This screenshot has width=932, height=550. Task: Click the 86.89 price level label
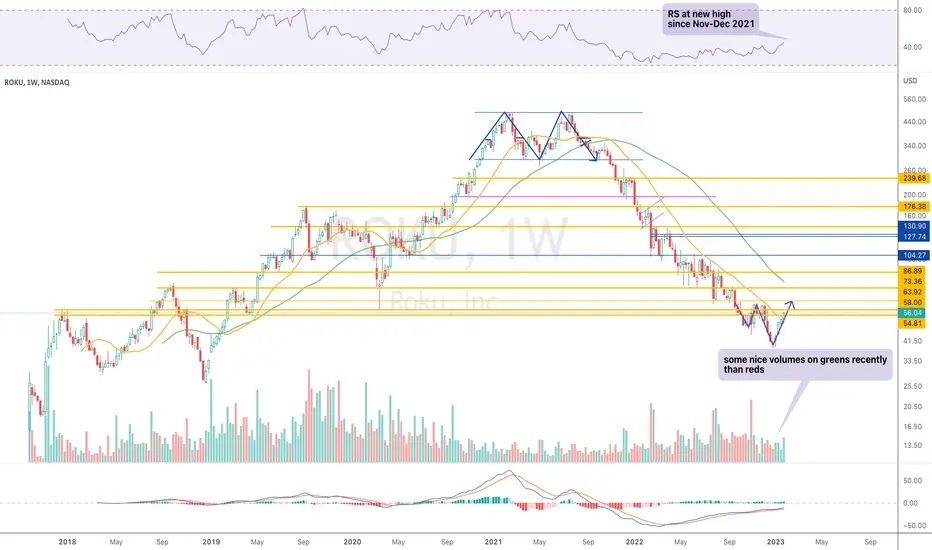point(912,271)
